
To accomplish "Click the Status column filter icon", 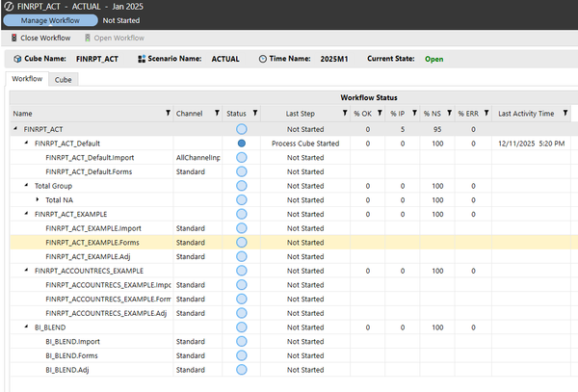I will click(256, 114).
